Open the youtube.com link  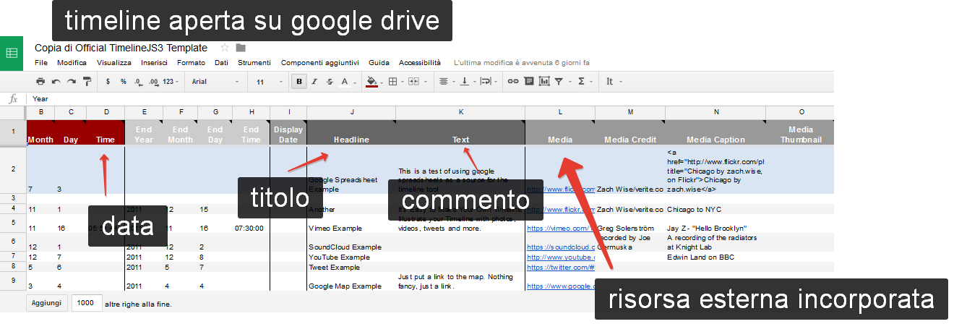561,257
